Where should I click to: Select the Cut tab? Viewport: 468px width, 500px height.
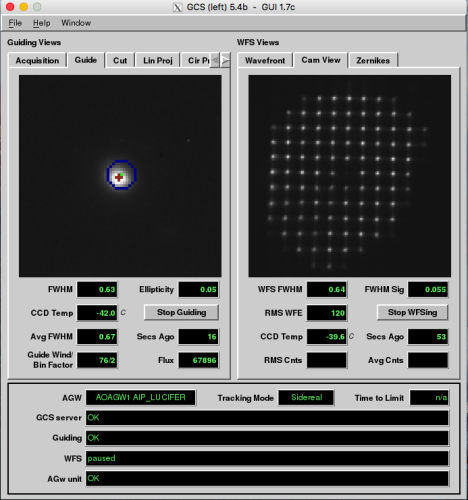(120, 61)
